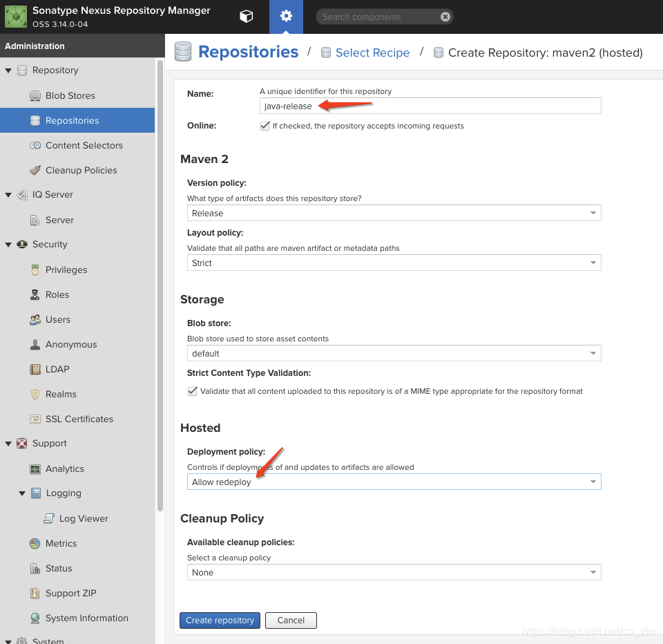Viewport: 663px width, 644px height.
Task: Click the Status icon
Action: coord(35,568)
